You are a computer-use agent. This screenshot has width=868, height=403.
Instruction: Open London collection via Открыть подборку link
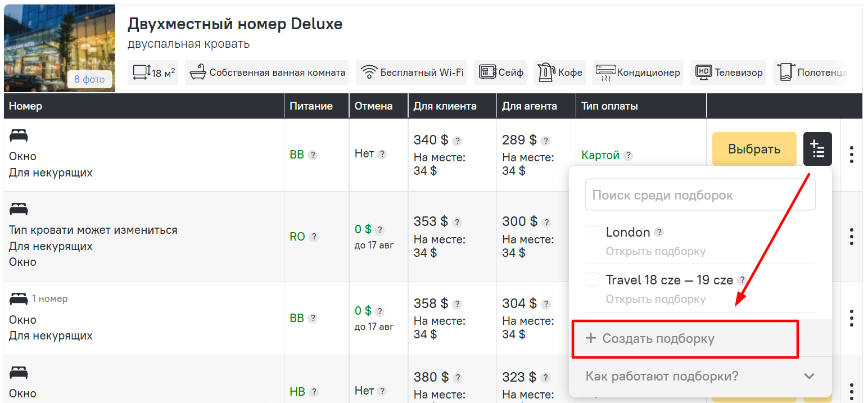pos(655,251)
